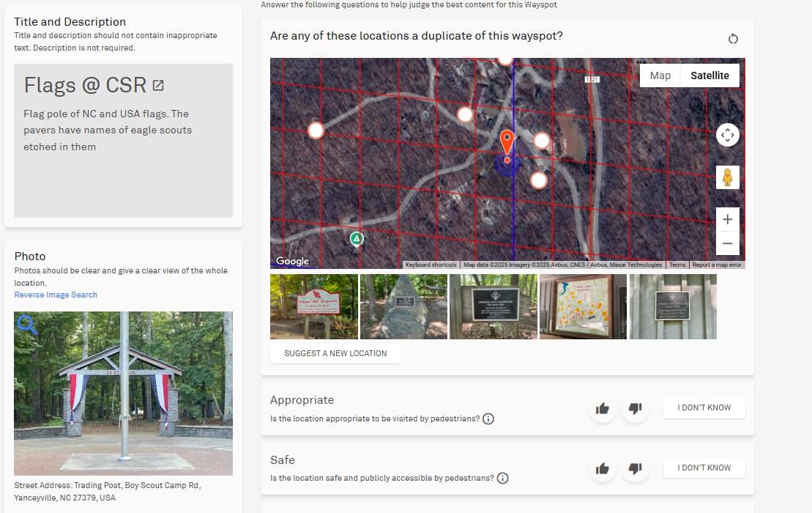Open the flagpole submission photo
Viewport: 812px width, 513px height.
[x=123, y=394]
